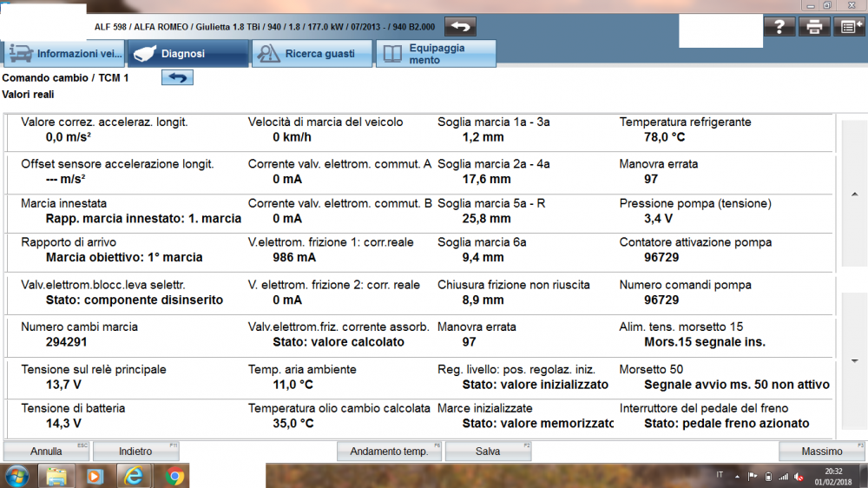The height and width of the screenshot is (488, 868).
Task: Select the Tensione di batteria value 14,3 V
Action: coord(63,424)
